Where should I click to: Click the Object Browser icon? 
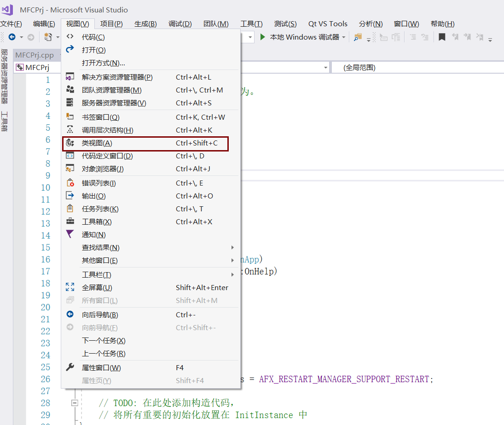pyautogui.click(x=70, y=169)
